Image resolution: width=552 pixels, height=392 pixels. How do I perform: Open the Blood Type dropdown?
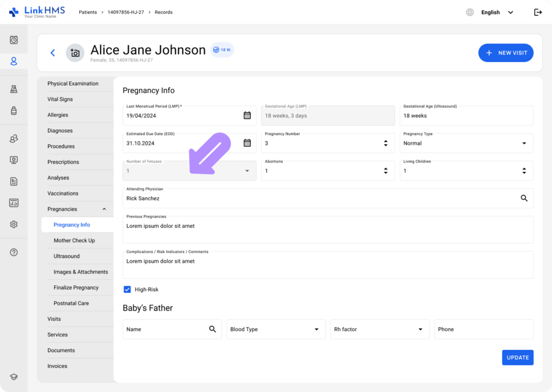316,330
